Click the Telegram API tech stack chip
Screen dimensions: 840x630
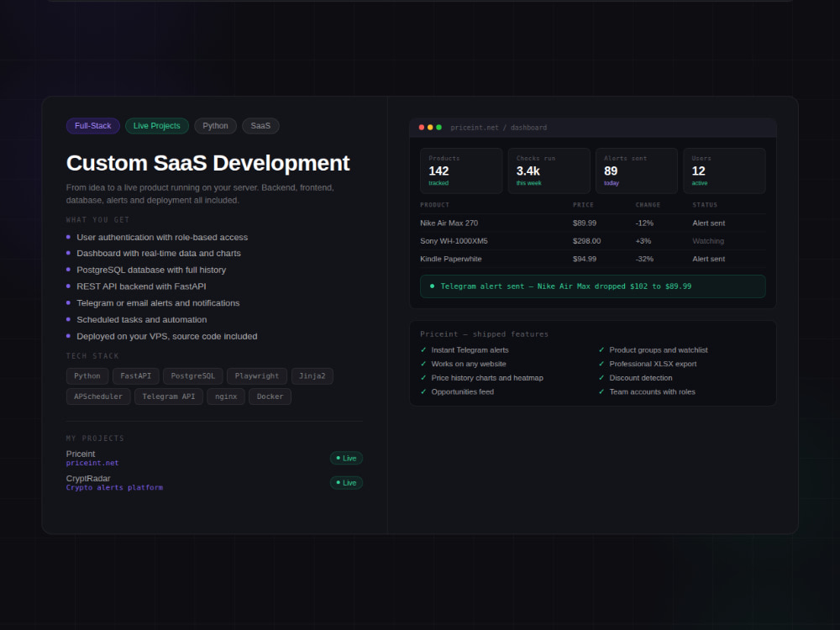coord(169,396)
